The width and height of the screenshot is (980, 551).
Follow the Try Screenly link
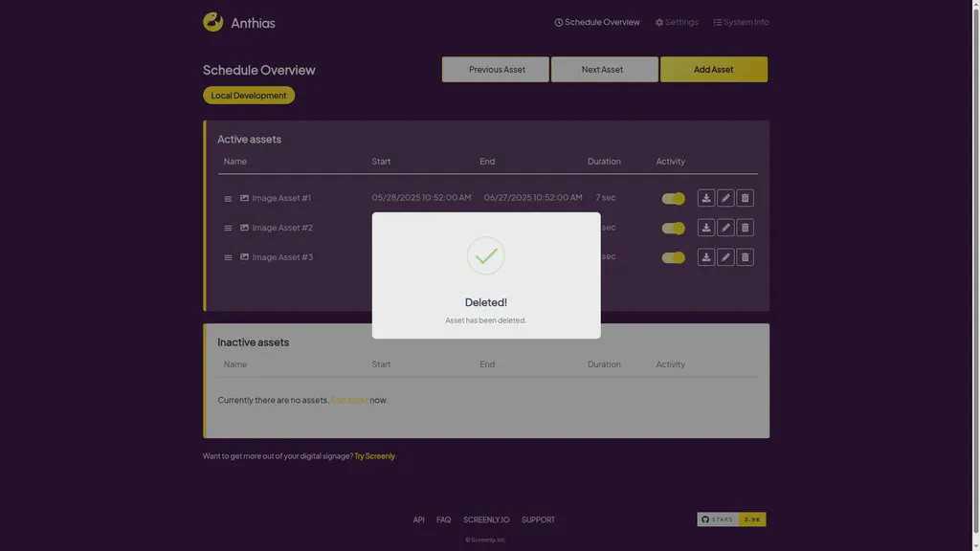pos(374,455)
